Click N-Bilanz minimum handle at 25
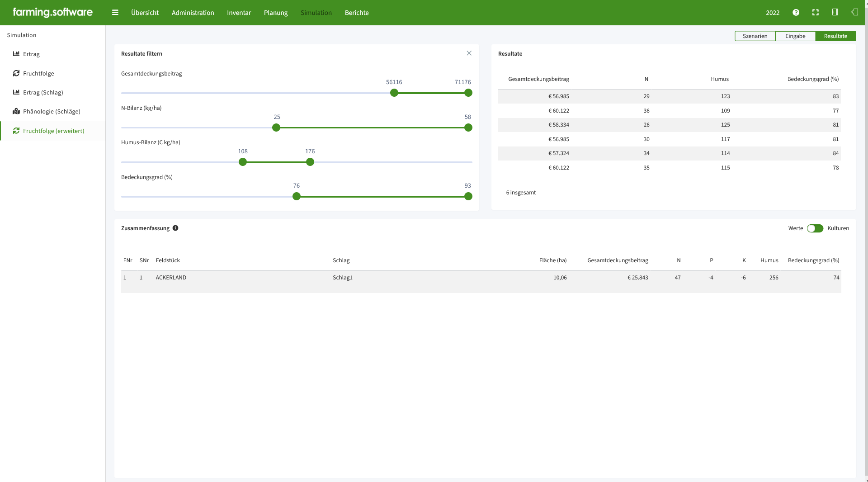 pos(276,128)
